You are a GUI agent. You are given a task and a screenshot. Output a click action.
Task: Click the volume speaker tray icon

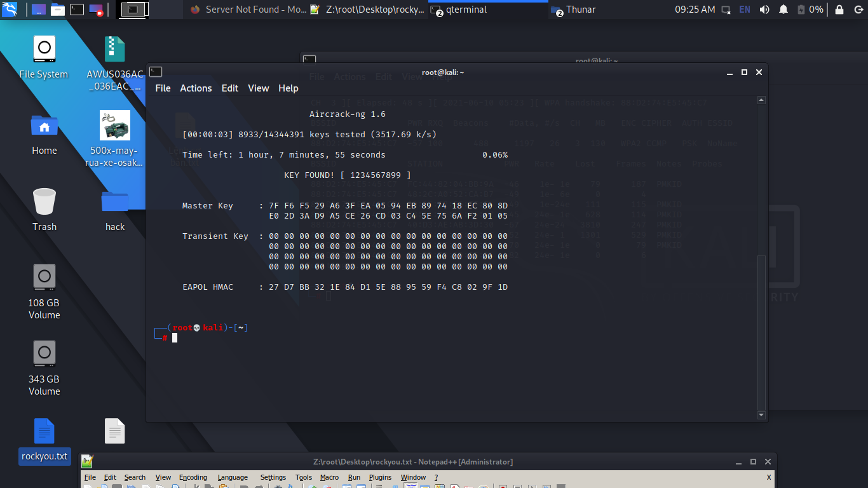(x=764, y=10)
